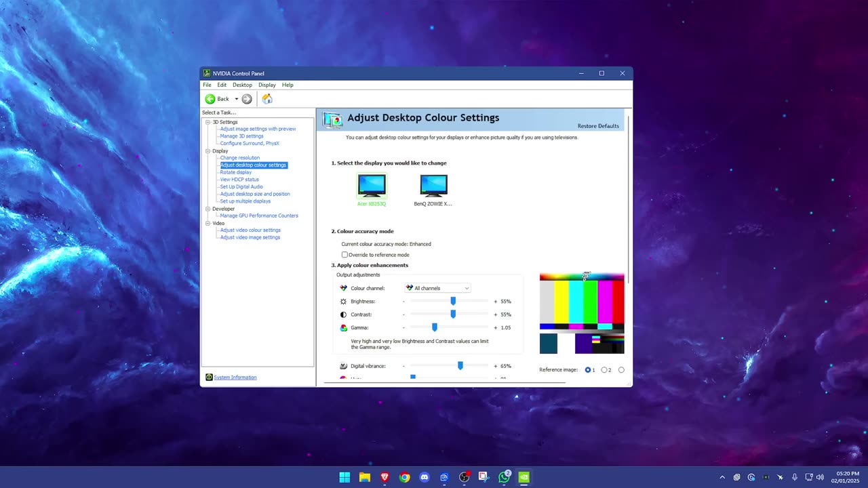Click the Contrast slider handle
Image resolution: width=868 pixels, height=488 pixels.
pos(453,314)
